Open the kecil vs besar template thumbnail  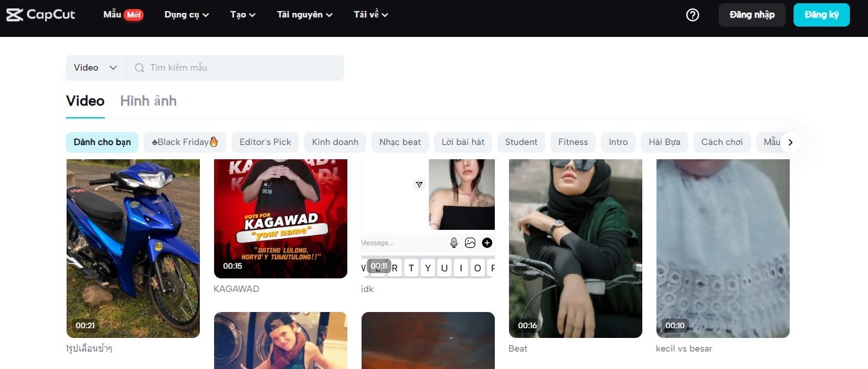point(723,249)
